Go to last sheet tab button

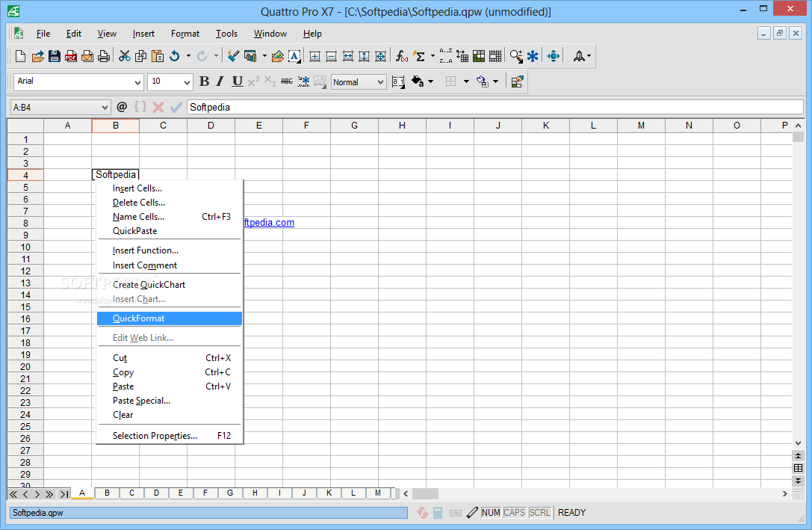pyautogui.click(x=63, y=494)
